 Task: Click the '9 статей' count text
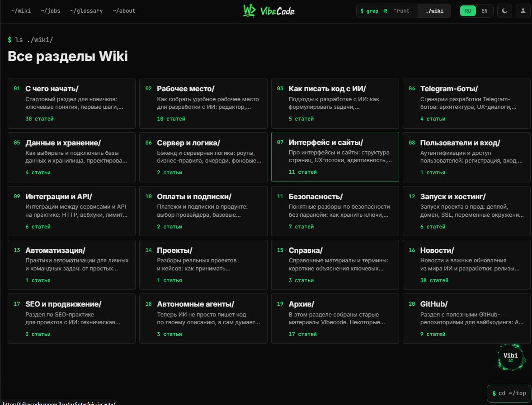433,334
